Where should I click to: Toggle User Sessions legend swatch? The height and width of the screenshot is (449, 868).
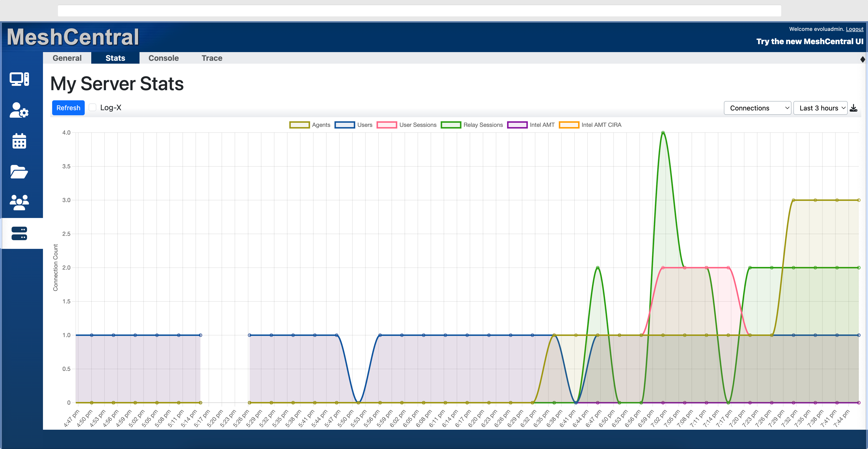tap(387, 125)
